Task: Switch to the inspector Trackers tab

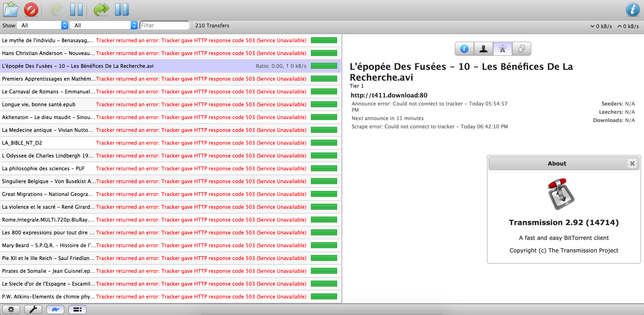Action: click(x=503, y=49)
